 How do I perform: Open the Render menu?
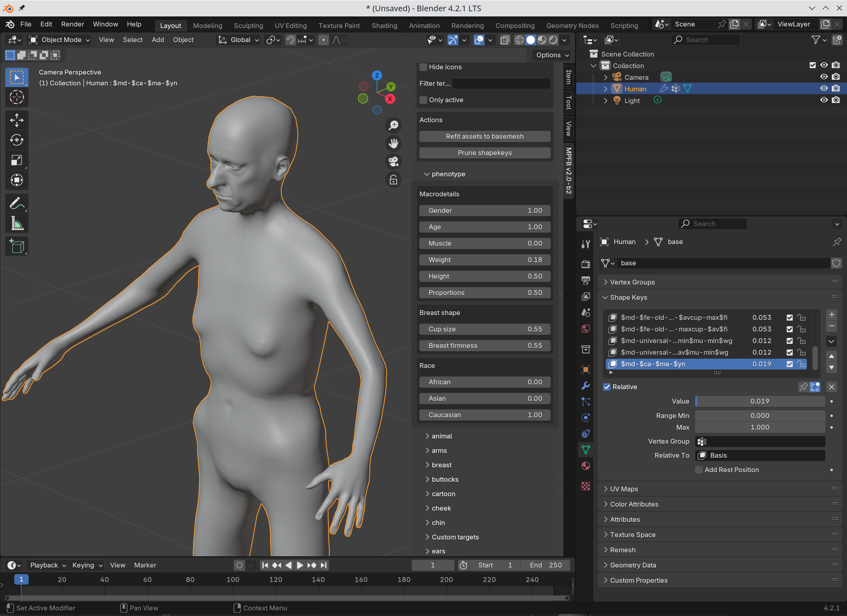(x=73, y=24)
